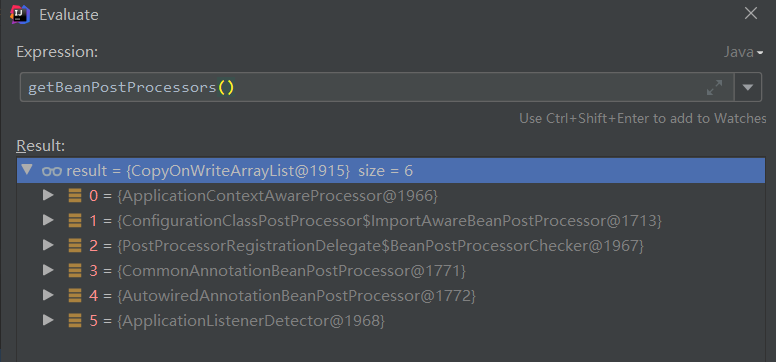Select the ApplicationListenerDetector@1968 row

tap(391, 321)
